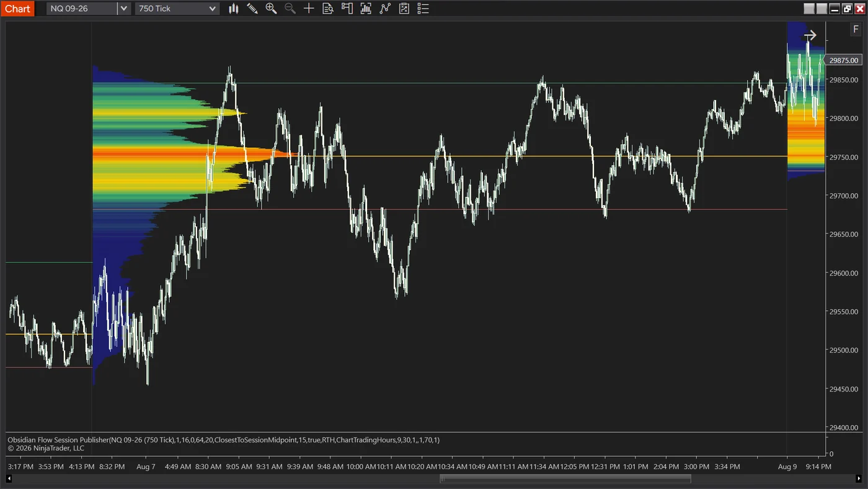Click the 3:17 PM time axis label
Image resolution: width=868 pixels, height=489 pixels.
[21, 467]
